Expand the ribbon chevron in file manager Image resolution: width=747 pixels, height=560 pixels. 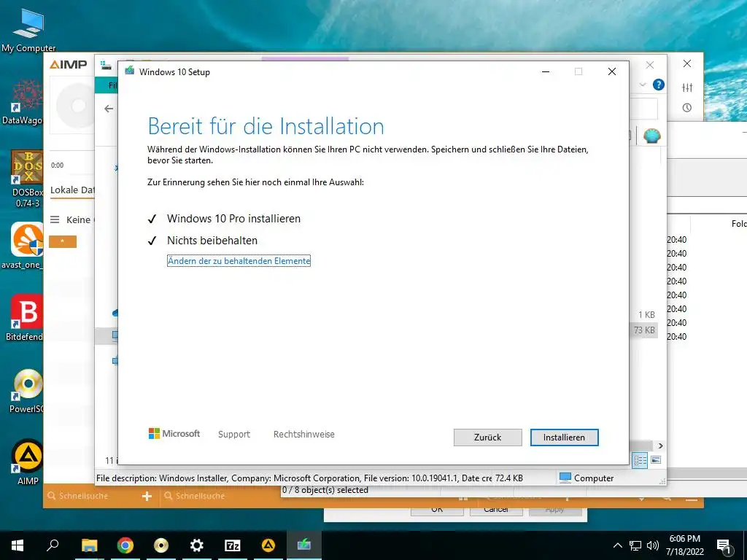[x=643, y=85]
